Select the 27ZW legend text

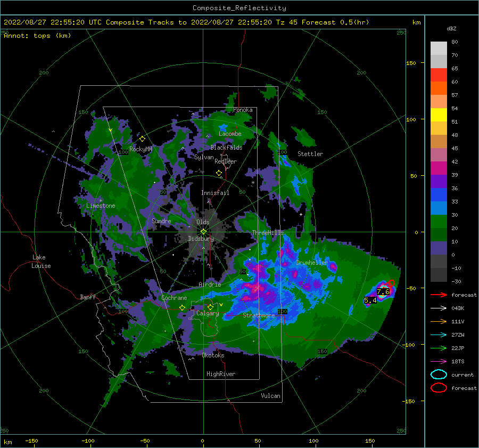pos(458,335)
